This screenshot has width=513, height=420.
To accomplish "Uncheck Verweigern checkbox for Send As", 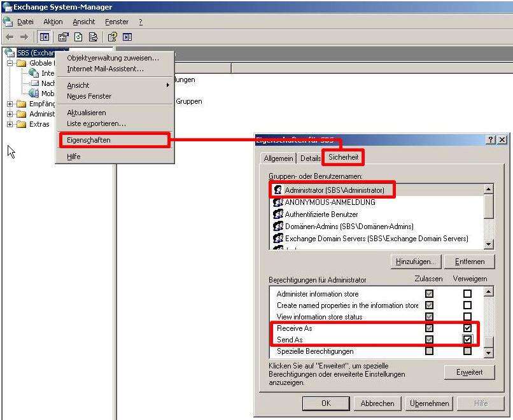I will click(468, 340).
